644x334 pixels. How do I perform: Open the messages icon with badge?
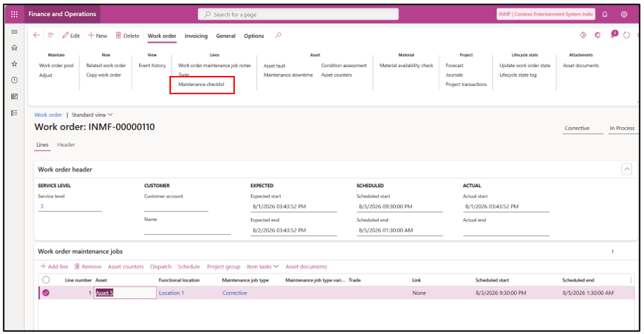point(614,34)
